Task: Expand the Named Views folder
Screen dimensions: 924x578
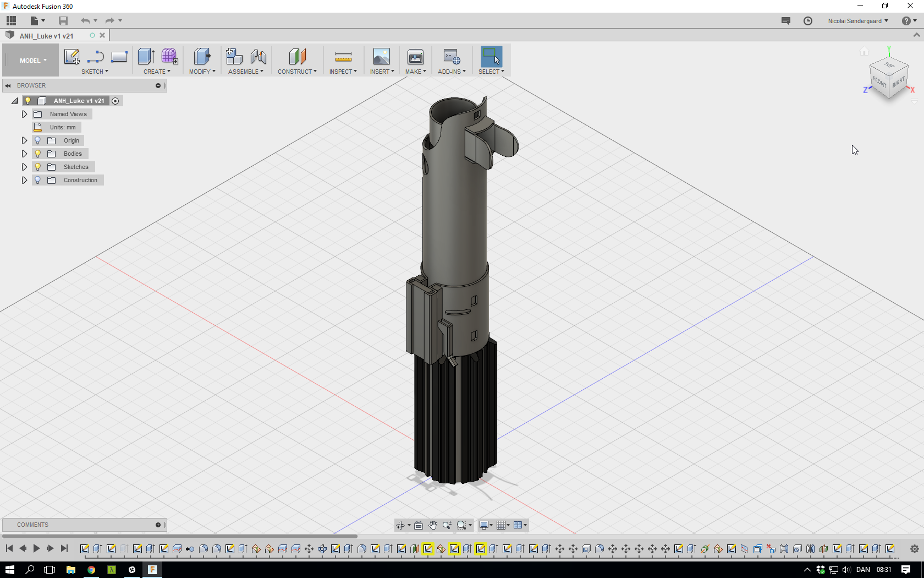Action: [x=24, y=114]
